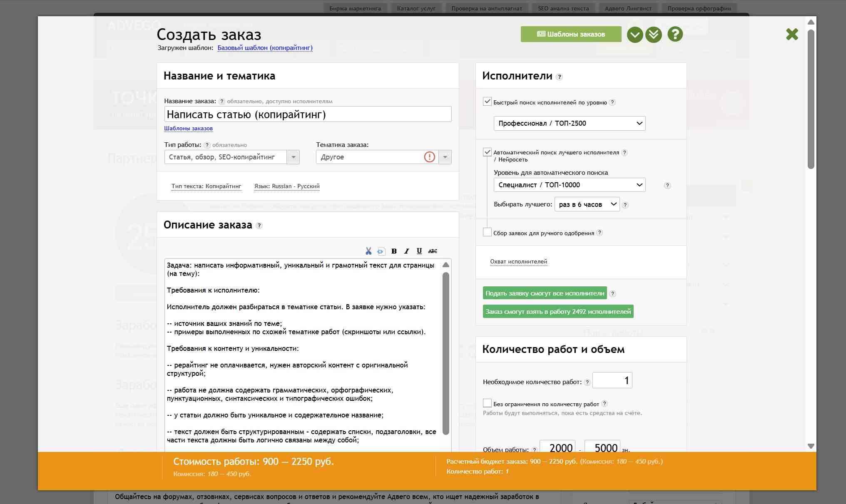Click the Шаблоны заказов green button
846x504 pixels.
pyautogui.click(x=571, y=34)
